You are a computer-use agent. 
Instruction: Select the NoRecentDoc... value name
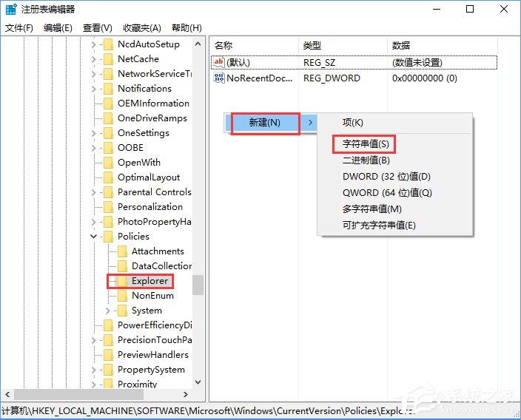(x=260, y=78)
